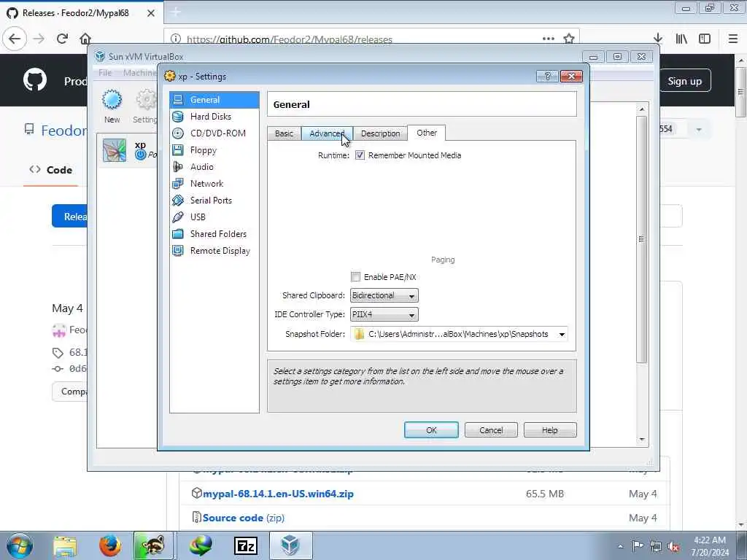Click the Source code (zip) link
Screen dimensions: 747x560
(x=244, y=518)
